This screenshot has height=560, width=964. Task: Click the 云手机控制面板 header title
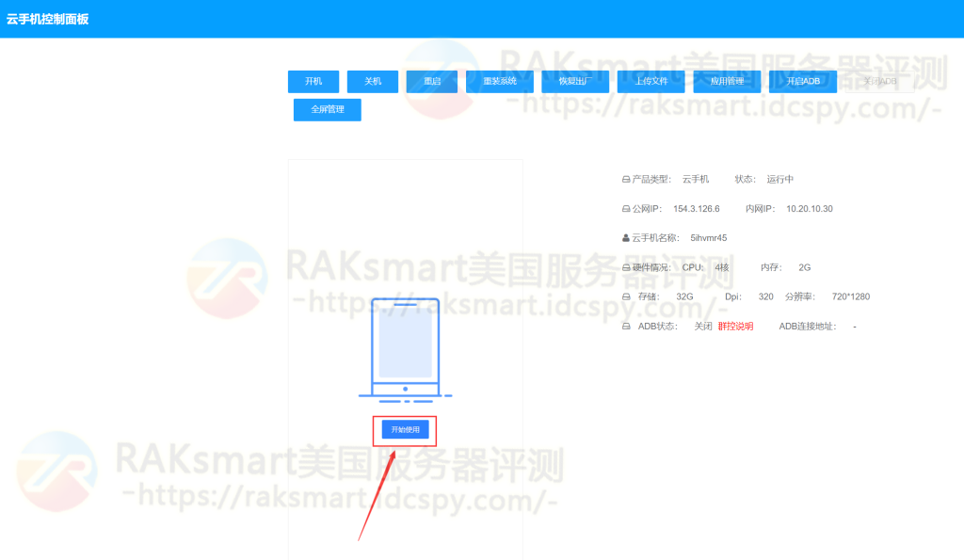click(x=47, y=19)
